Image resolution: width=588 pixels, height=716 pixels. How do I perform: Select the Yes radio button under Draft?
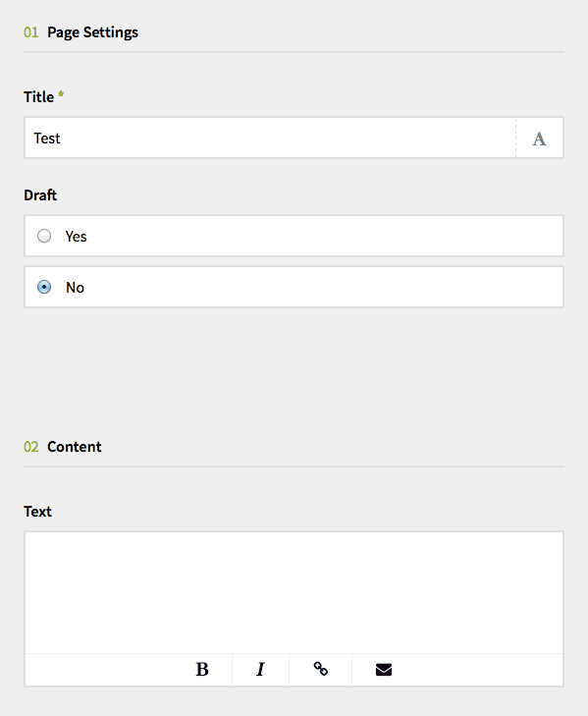44,236
